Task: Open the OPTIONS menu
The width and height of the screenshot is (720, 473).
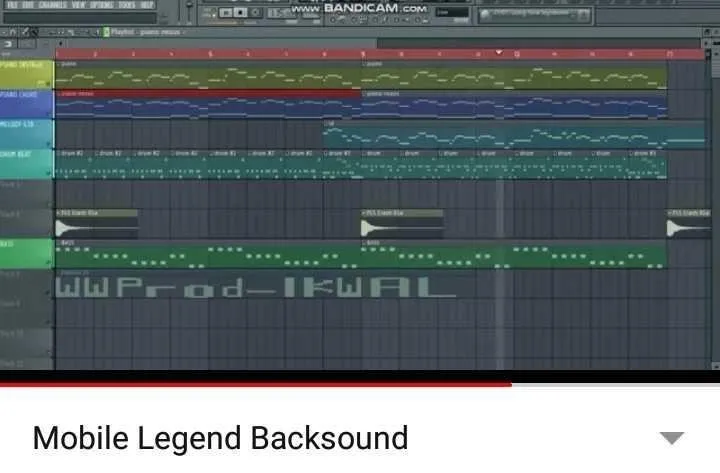Action: point(101,5)
